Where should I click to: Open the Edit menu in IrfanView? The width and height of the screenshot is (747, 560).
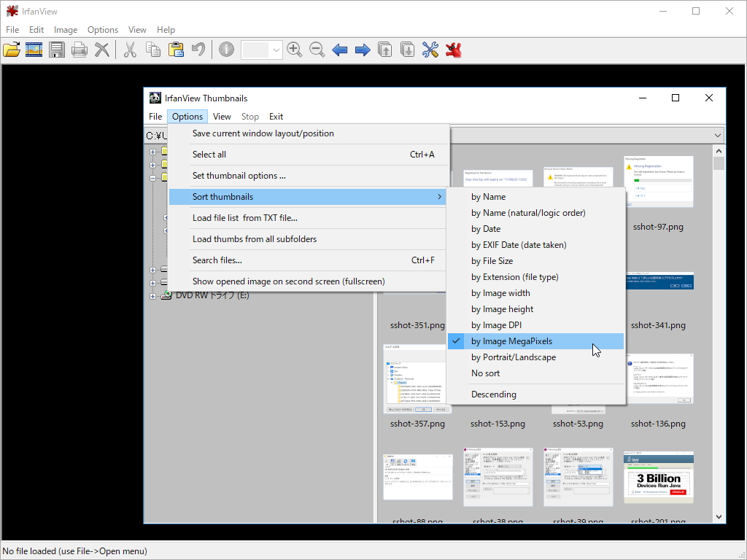[36, 29]
